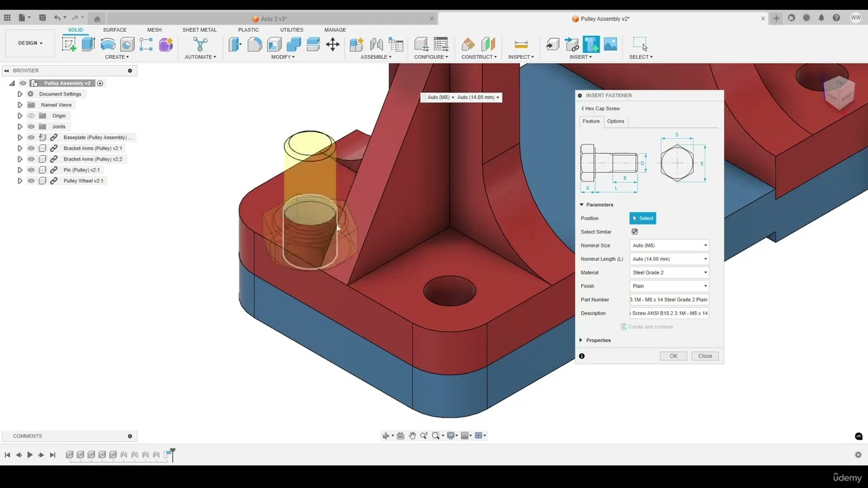Select the Insert Fastener tool
Screen dimensions: 868x488
(591, 44)
